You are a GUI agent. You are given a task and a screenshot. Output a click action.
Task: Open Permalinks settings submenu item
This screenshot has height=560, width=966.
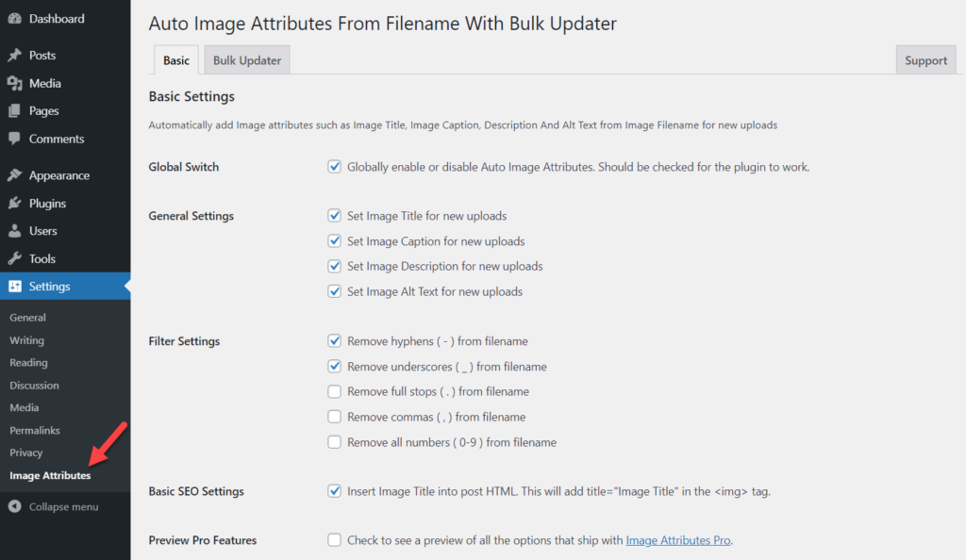tap(35, 430)
